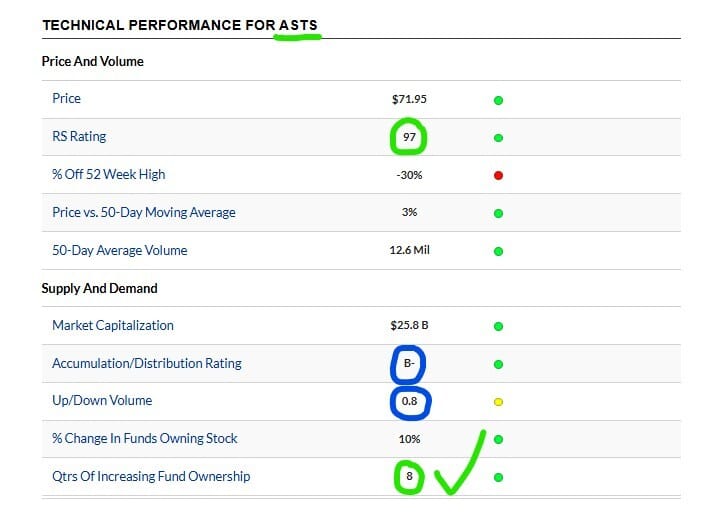The height and width of the screenshot is (522, 713).
Task: Open the Price metric link
Action: 66,98
